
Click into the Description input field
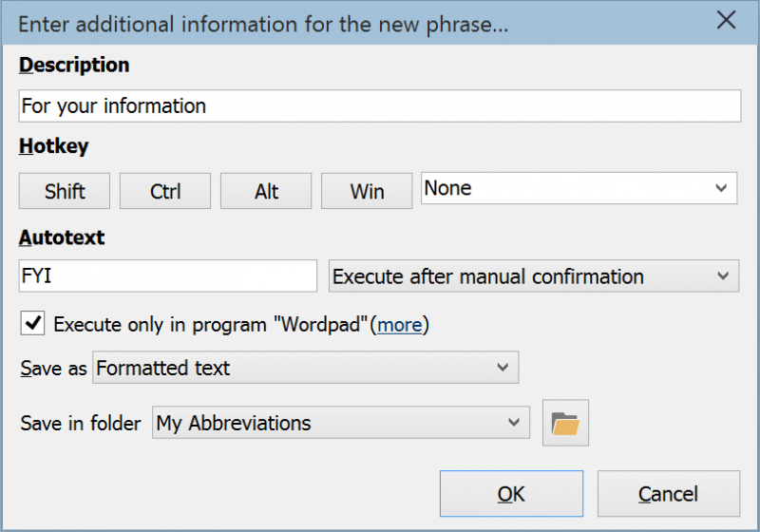coord(380,105)
